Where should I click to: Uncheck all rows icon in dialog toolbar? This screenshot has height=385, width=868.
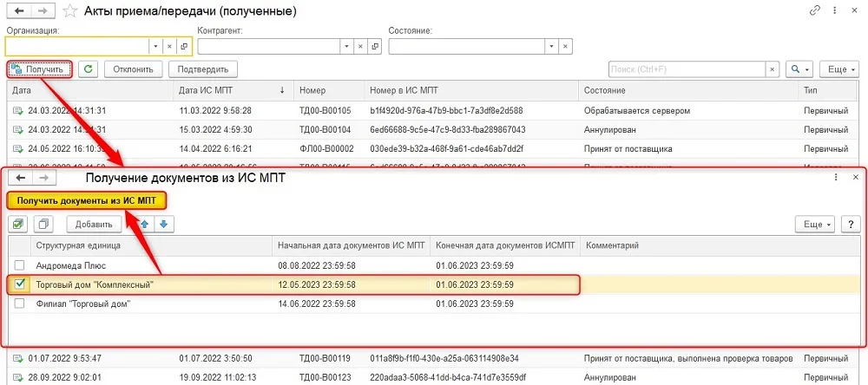tap(43, 224)
